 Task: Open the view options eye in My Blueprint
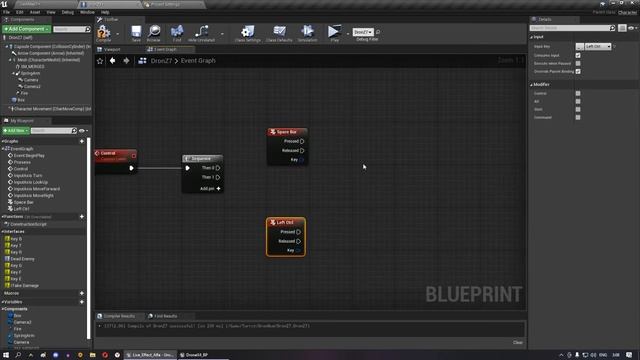(x=82, y=131)
